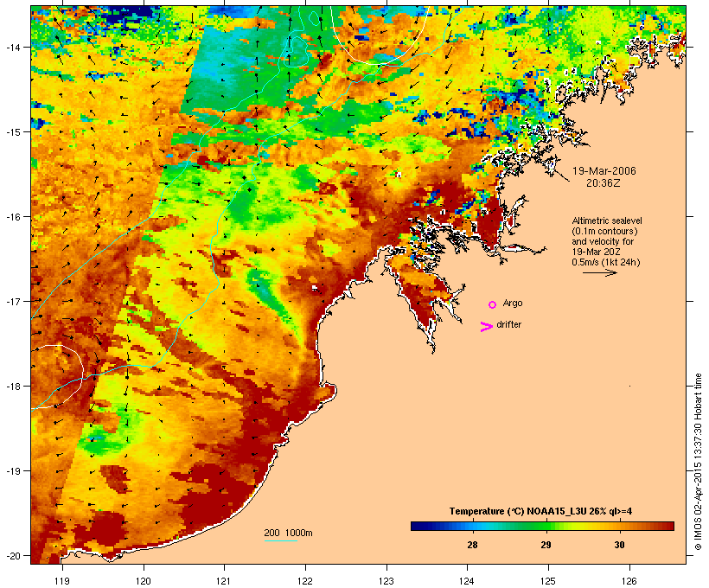Click the longitude axis label '124'
709x588 pixels.
coord(467,581)
